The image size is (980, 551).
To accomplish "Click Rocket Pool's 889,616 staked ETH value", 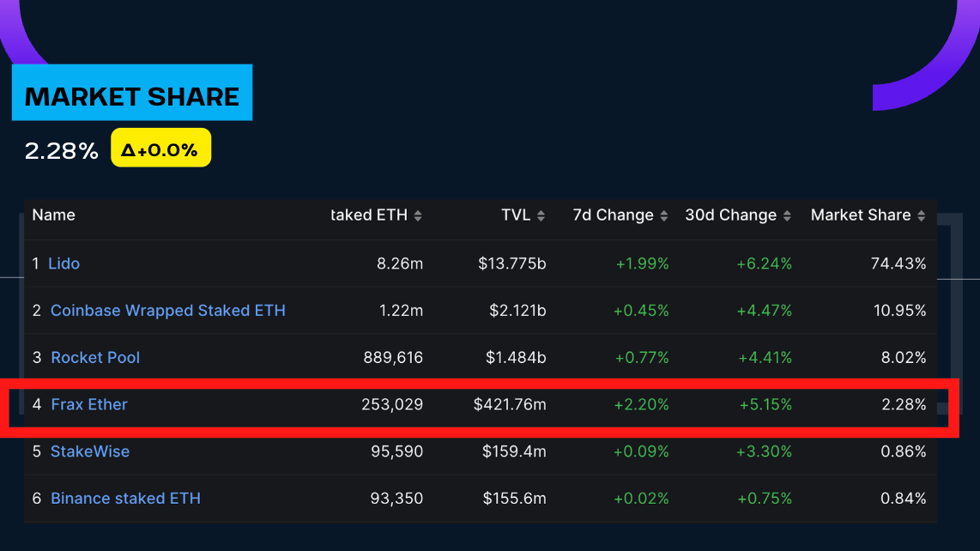I will [x=394, y=358].
